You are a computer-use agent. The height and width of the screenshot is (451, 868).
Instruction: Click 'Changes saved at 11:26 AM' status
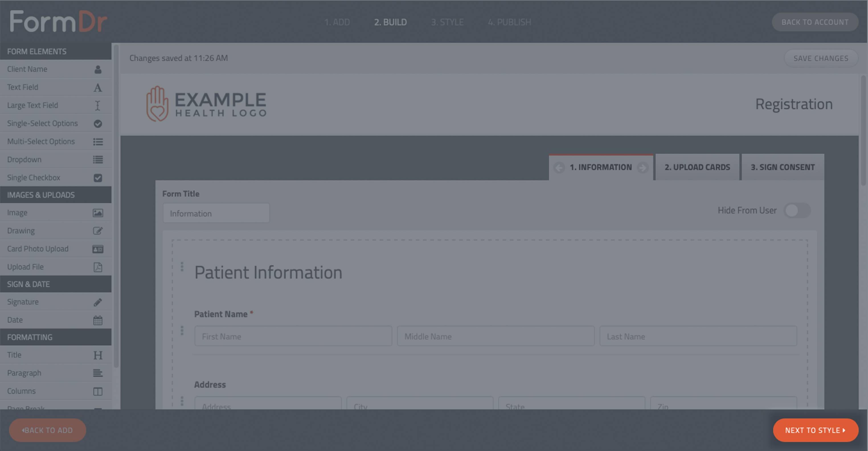pos(179,58)
